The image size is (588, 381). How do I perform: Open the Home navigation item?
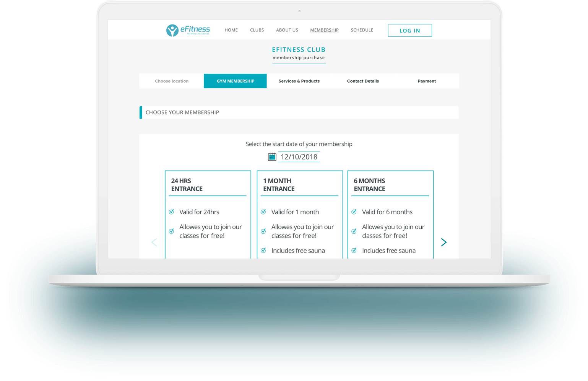point(231,30)
